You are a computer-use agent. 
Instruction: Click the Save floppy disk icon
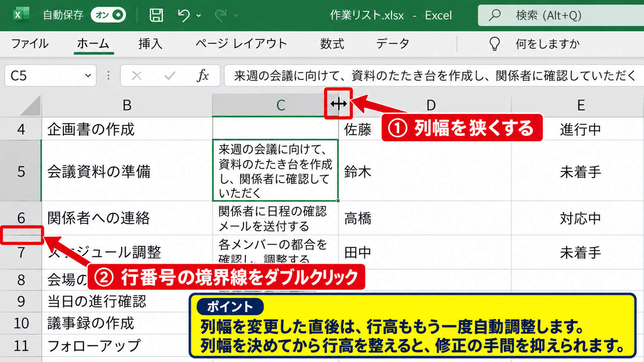click(x=156, y=15)
